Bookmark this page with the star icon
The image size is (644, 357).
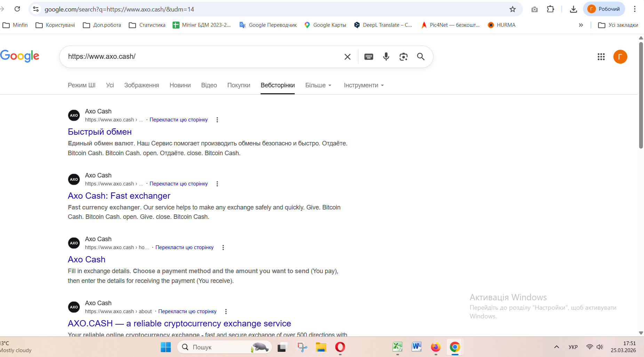(x=512, y=9)
